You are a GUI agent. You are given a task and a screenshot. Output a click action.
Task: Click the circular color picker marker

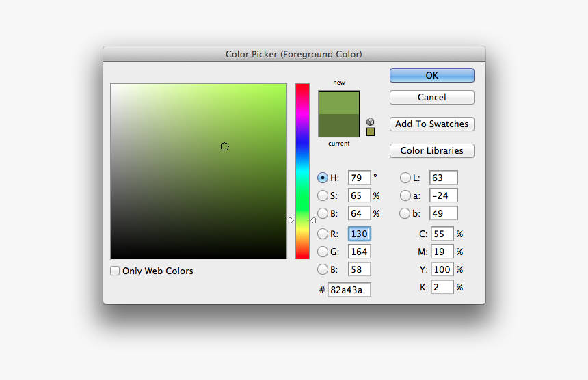225,146
